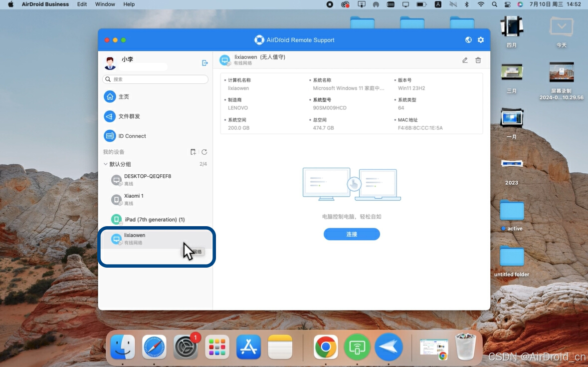Viewport: 588px width, 367px height.
Task: Open App Store from the Dock
Action: (x=249, y=347)
